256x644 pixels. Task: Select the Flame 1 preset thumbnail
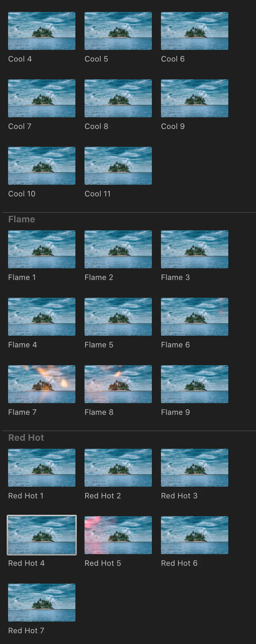click(x=42, y=249)
